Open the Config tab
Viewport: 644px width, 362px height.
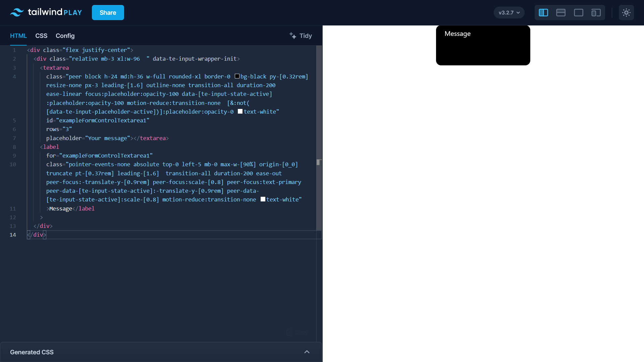tap(65, 36)
